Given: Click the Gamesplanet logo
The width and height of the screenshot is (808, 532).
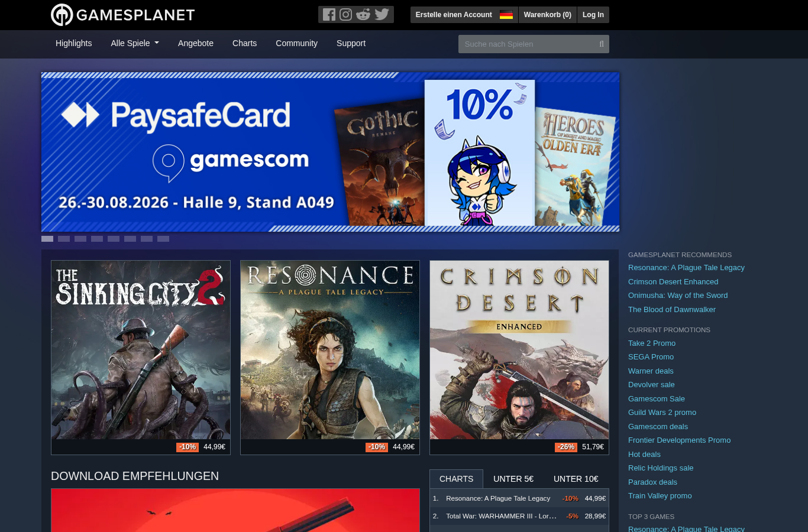Looking at the screenshot, I should tap(123, 15).
